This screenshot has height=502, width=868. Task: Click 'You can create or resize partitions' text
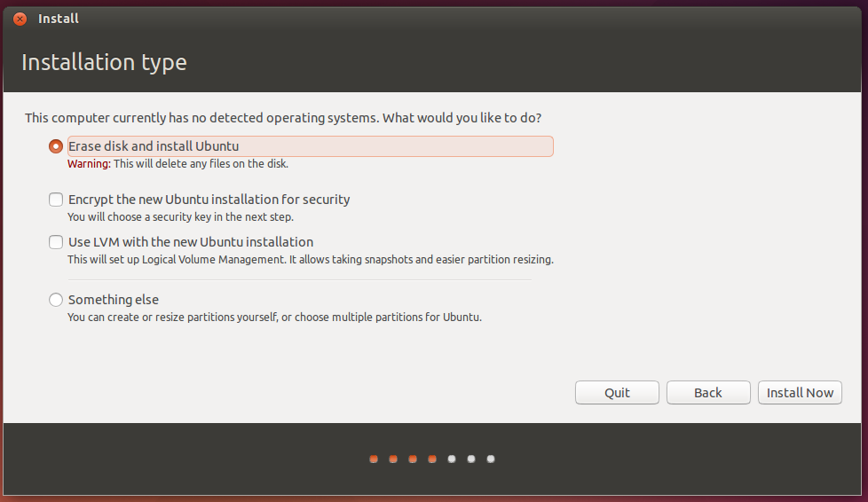pos(274,318)
